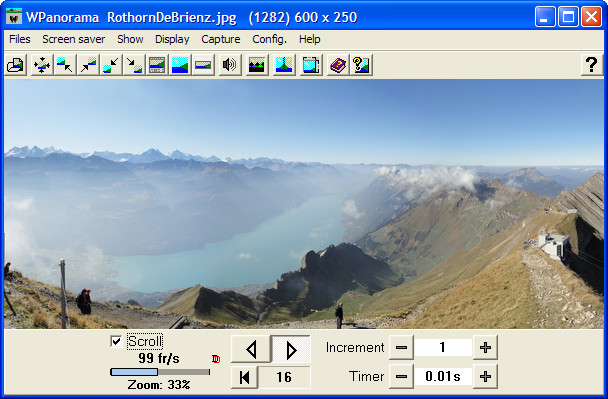Click the Increment value field
This screenshot has height=399, width=608.
(x=443, y=347)
